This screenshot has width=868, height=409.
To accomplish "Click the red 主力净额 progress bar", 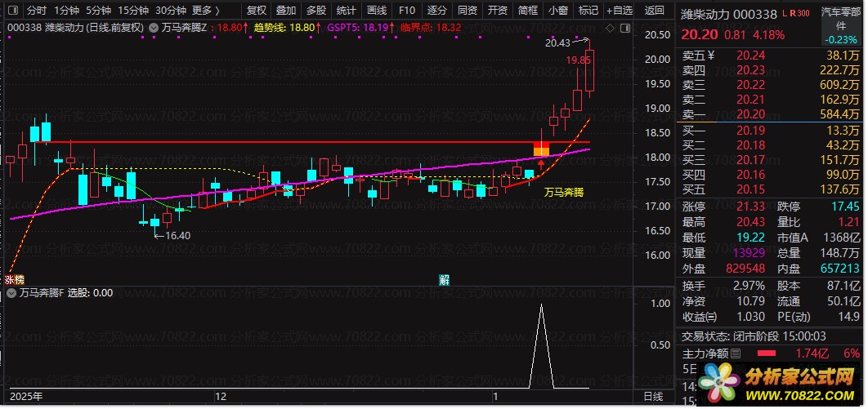I will (x=765, y=353).
